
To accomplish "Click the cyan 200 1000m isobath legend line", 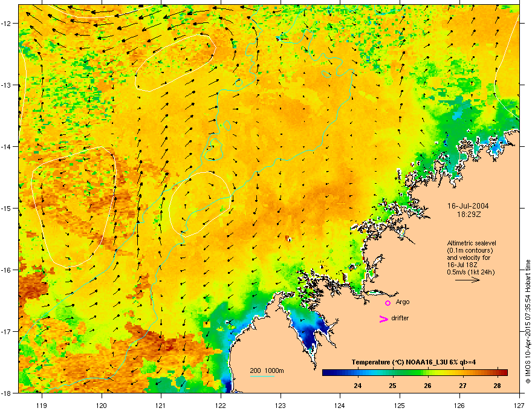I will [x=262, y=376].
